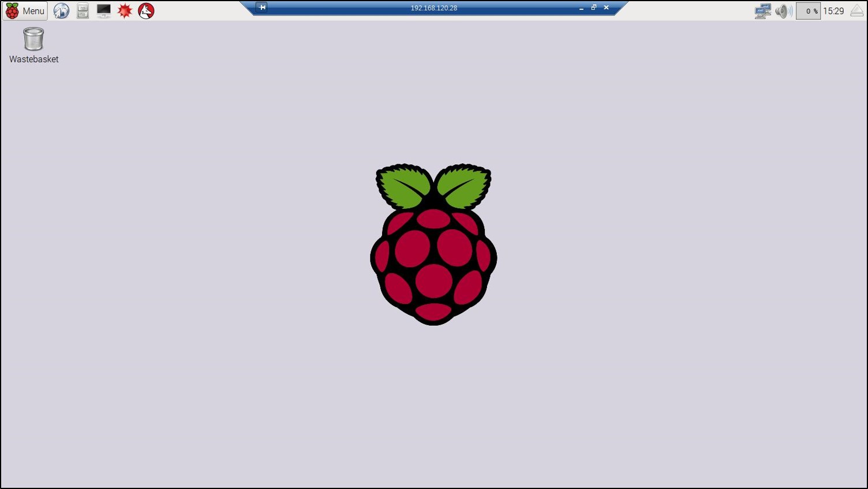Open Mathematica red spiky icon

tap(125, 11)
